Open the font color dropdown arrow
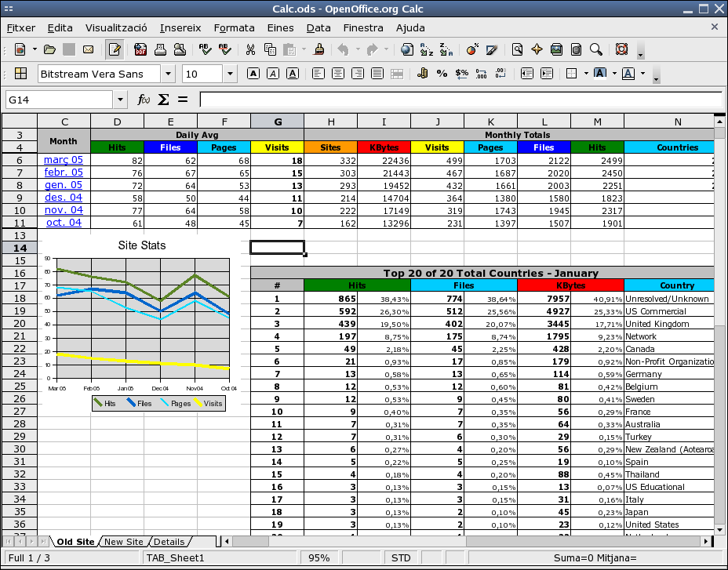 (642, 74)
